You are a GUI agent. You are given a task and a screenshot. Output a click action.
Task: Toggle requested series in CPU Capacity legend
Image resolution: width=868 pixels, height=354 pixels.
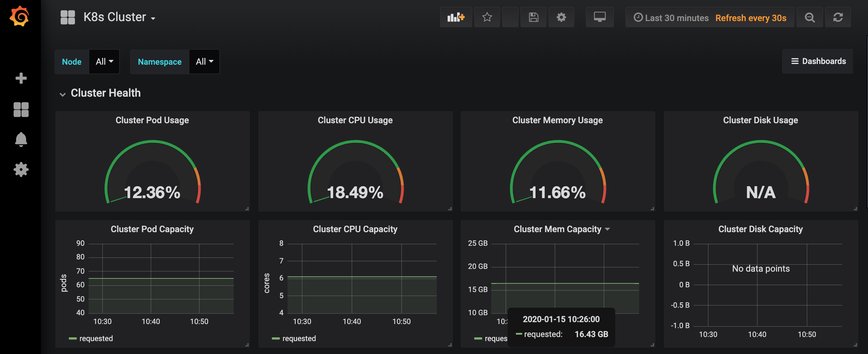(x=299, y=338)
